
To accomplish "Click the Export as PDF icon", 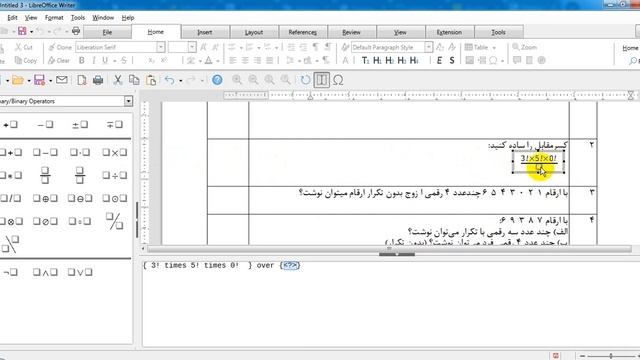I will (82, 80).
